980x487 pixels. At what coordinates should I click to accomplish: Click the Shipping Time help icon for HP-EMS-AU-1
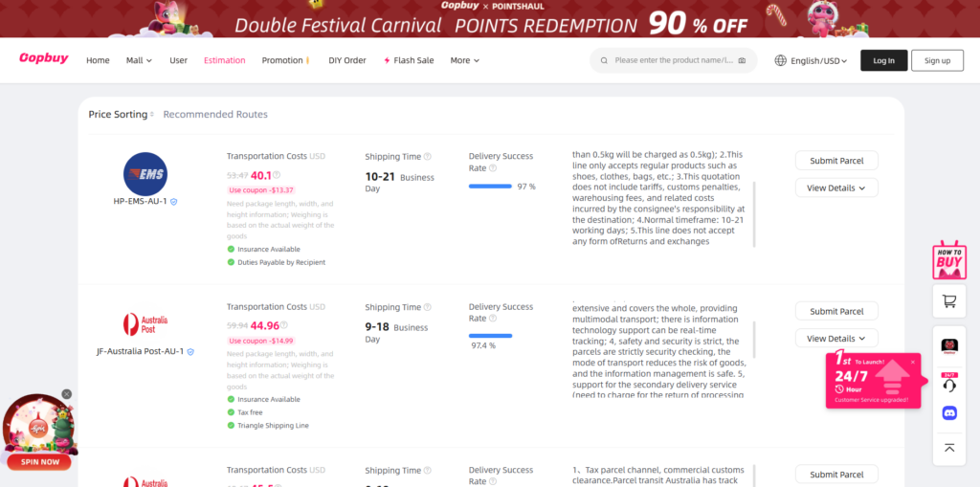[428, 157]
